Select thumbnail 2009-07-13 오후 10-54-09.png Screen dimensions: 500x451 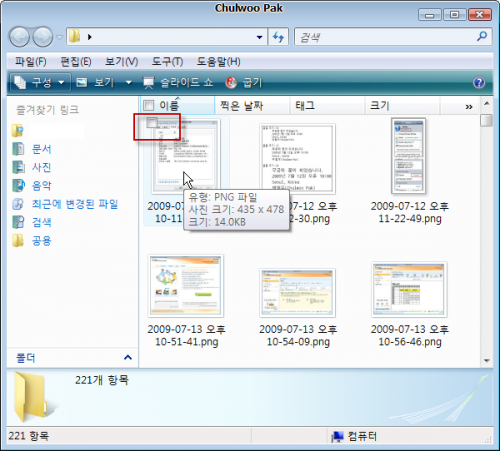coord(298,293)
